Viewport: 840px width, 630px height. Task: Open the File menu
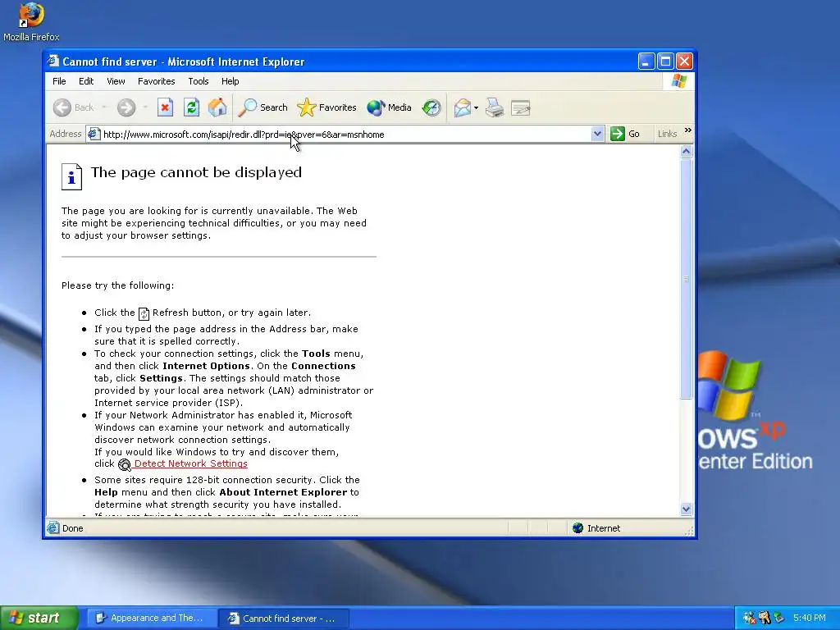pos(59,81)
